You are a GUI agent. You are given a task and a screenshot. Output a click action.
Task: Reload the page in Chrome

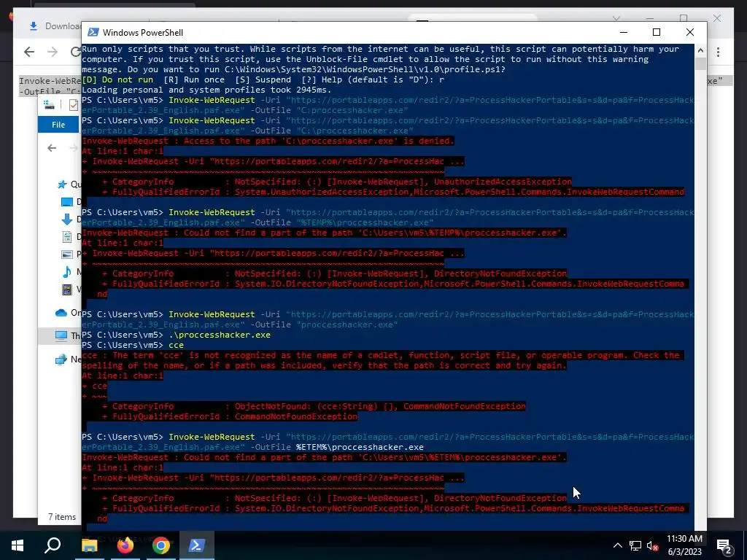point(75,52)
